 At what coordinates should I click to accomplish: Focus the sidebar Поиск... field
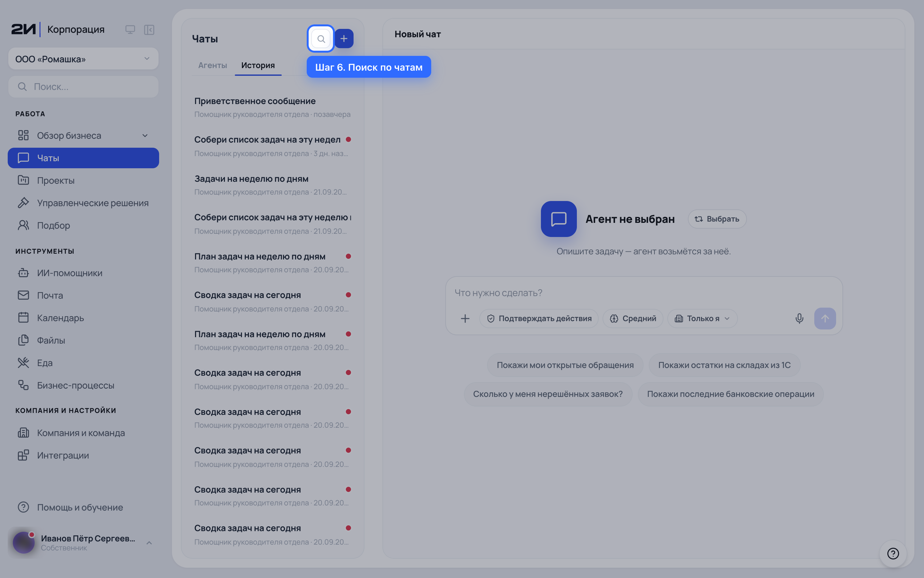pyautogui.click(x=83, y=87)
